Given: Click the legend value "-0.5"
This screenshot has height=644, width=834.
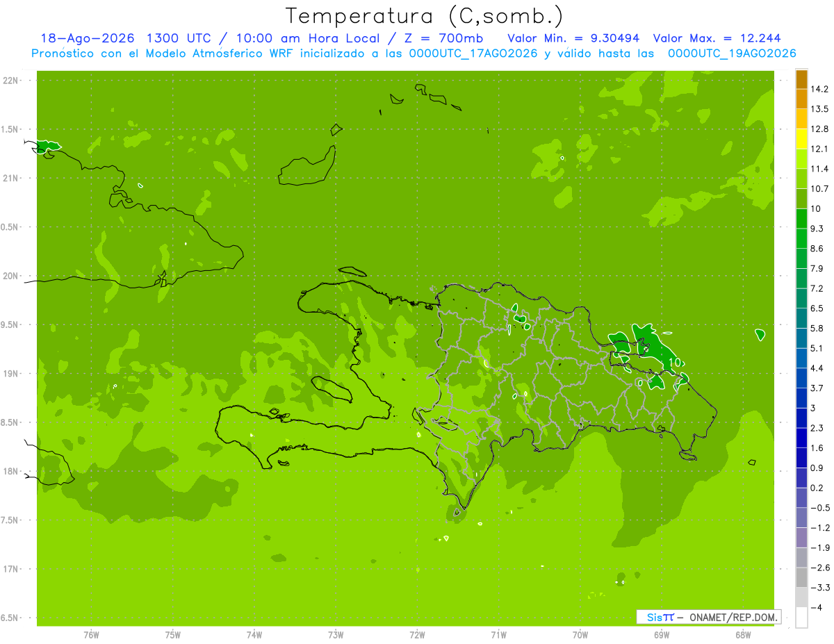Looking at the screenshot, I should click(x=819, y=508).
